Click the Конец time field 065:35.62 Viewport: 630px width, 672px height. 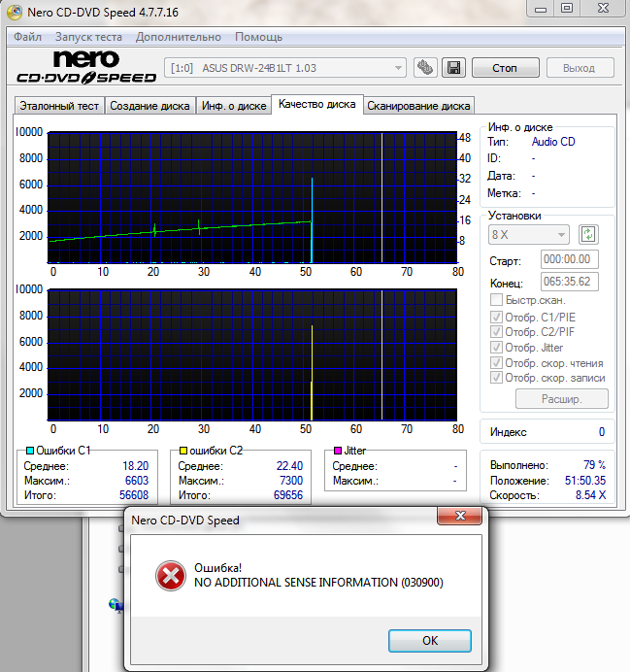[569, 282]
